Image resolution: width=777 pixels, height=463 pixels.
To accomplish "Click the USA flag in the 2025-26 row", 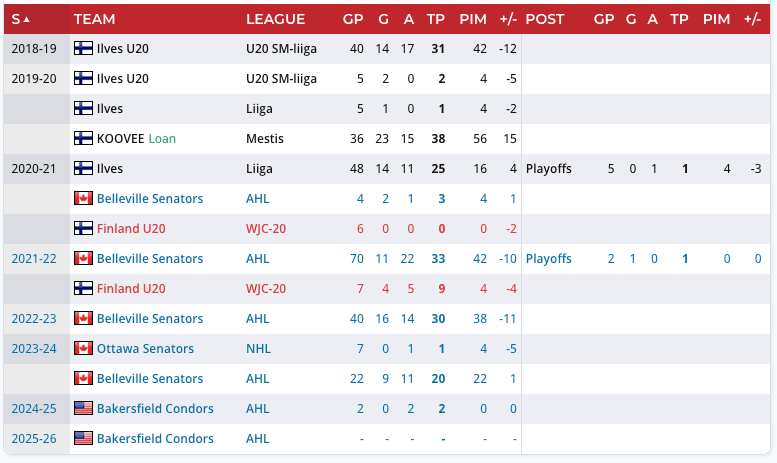I will pos(83,438).
